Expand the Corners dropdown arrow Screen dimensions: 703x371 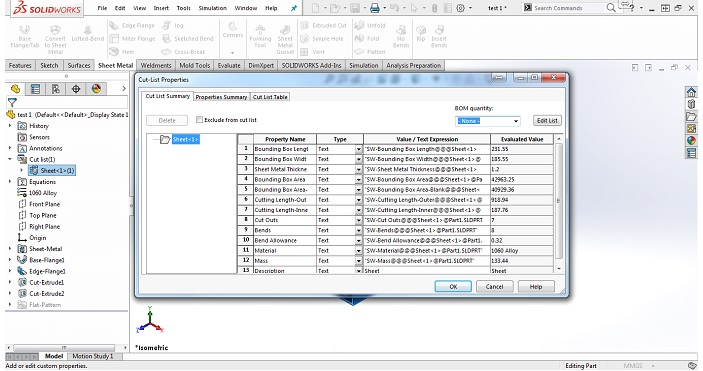pyautogui.click(x=232, y=52)
